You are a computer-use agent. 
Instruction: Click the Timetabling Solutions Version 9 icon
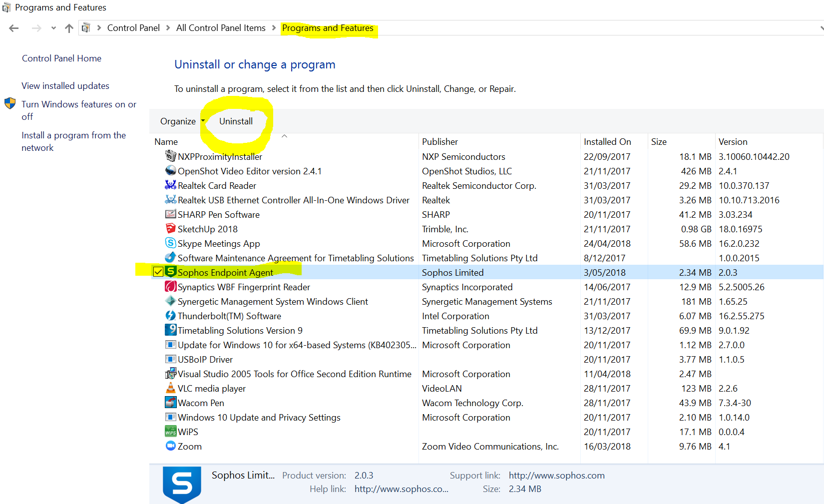(170, 330)
